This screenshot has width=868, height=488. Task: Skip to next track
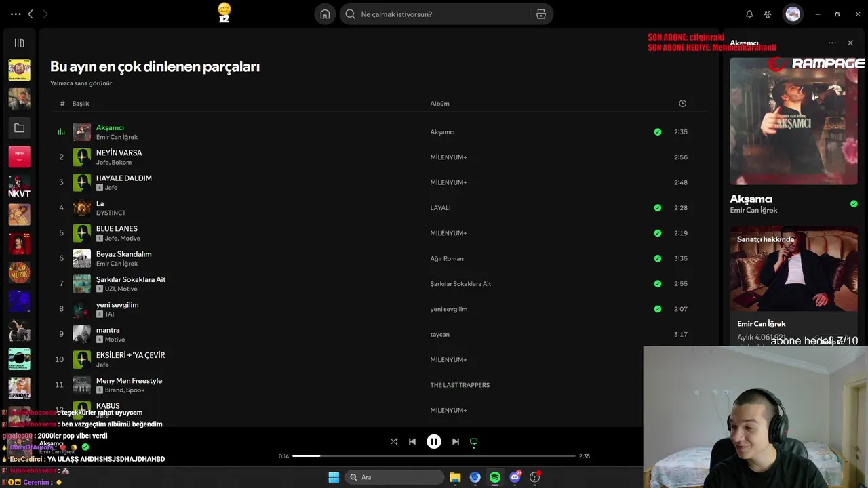[x=456, y=441]
